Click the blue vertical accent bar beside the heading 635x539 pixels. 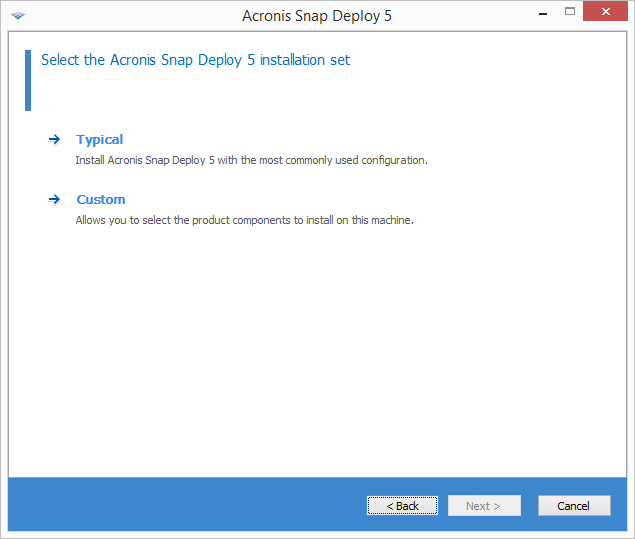[x=28, y=80]
